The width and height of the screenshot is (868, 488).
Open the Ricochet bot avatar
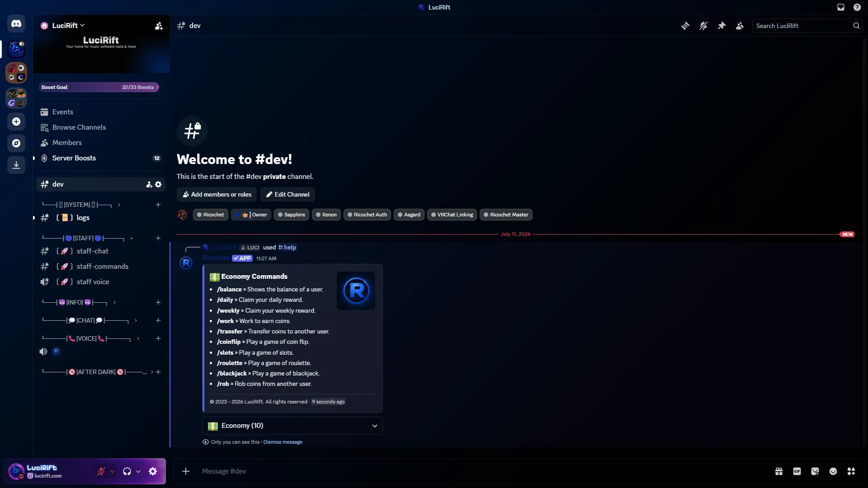pos(186,263)
